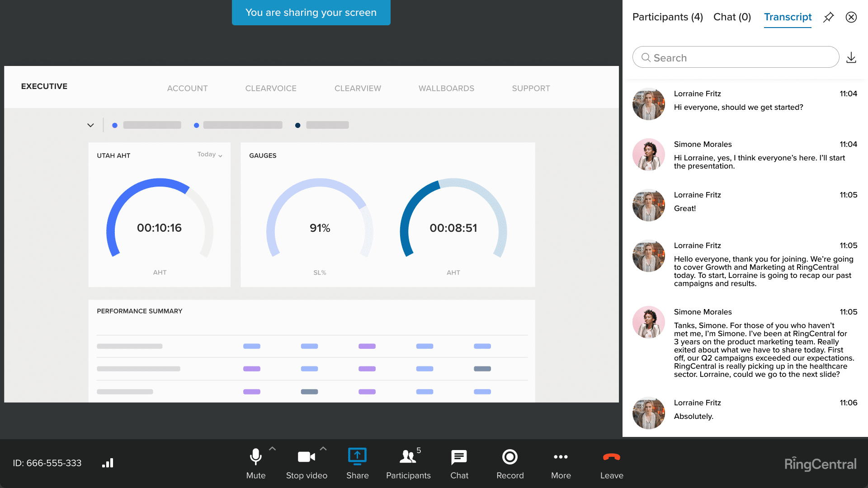Expand video options arrow beside Stop video
Image resolution: width=868 pixels, height=488 pixels.
click(x=323, y=449)
